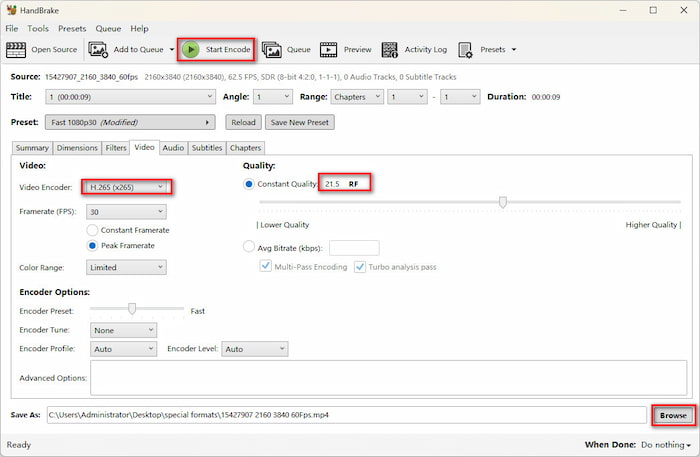Open the Queue stacked images icon

coord(271,50)
